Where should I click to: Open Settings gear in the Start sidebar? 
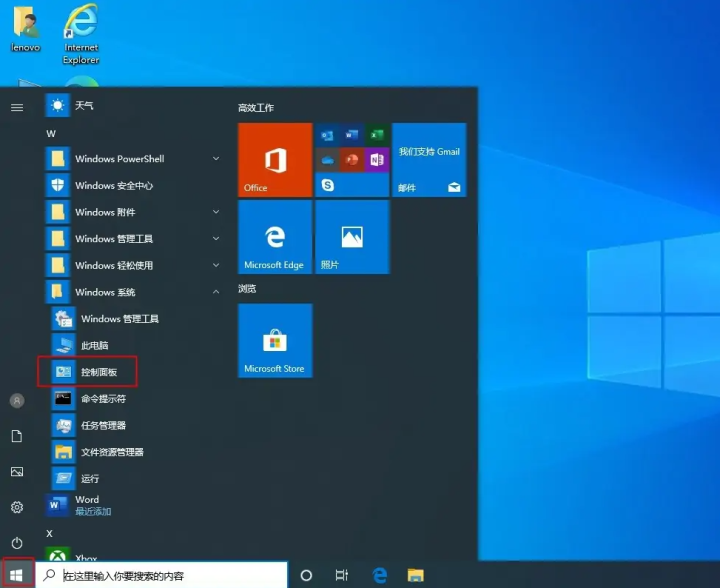point(17,507)
